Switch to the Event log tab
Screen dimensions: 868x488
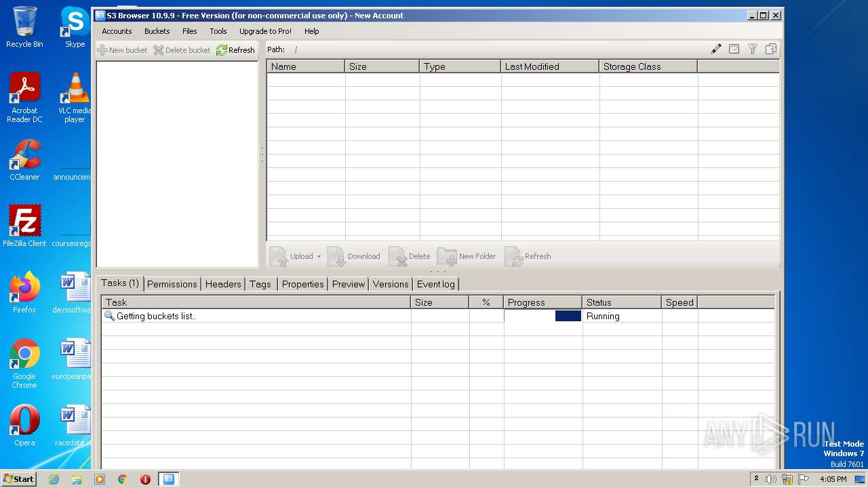tap(436, 284)
